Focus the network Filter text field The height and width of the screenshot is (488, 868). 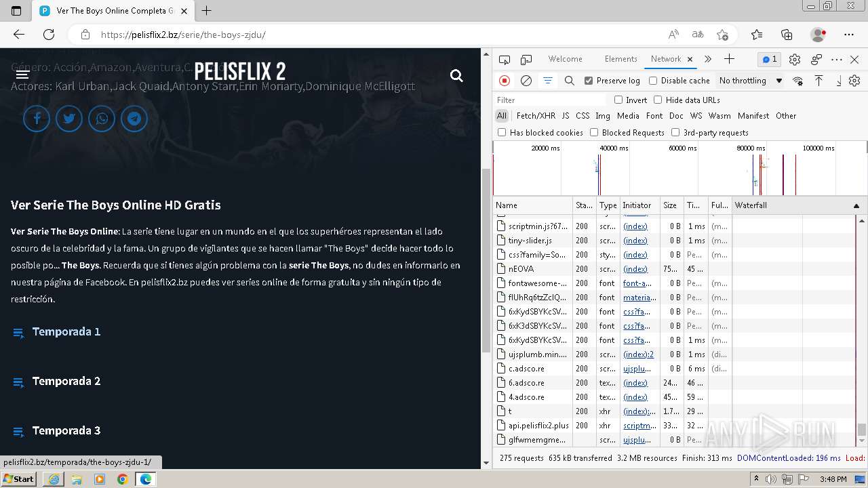(x=549, y=100)
